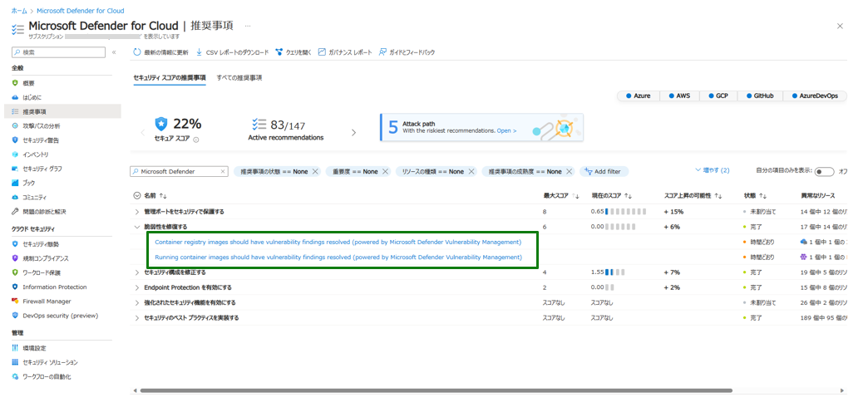The width and height of the screenshot is (868, 407).
Task: Expand セキュリティ構成を修正する row
Action: click(x=136, y=272)
